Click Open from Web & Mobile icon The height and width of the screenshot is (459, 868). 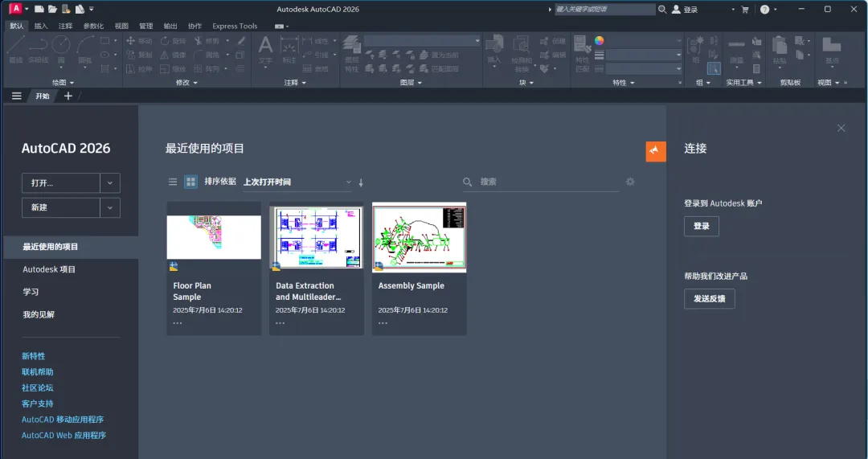click(x=66, y=9)
